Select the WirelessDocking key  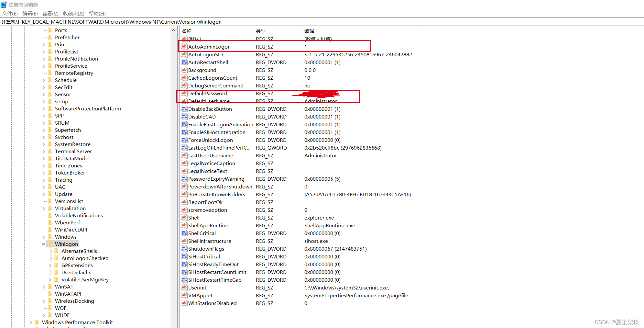(x=74, y=301)
